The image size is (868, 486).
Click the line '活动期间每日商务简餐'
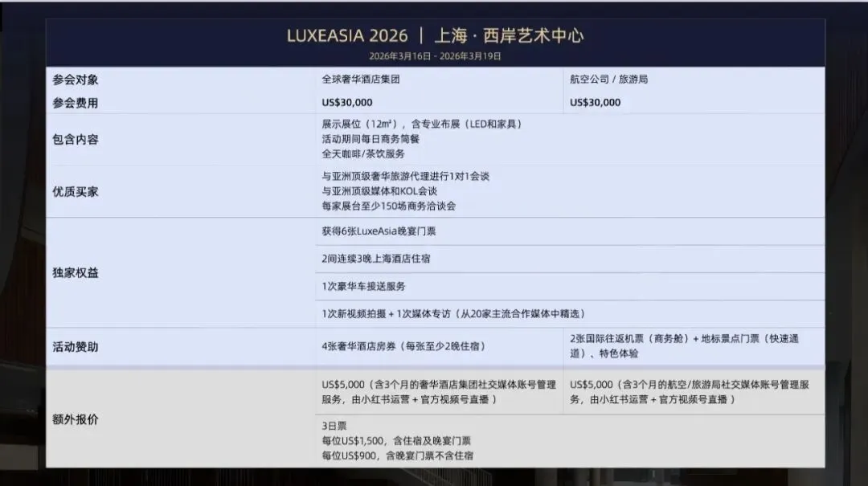[371, 139]
